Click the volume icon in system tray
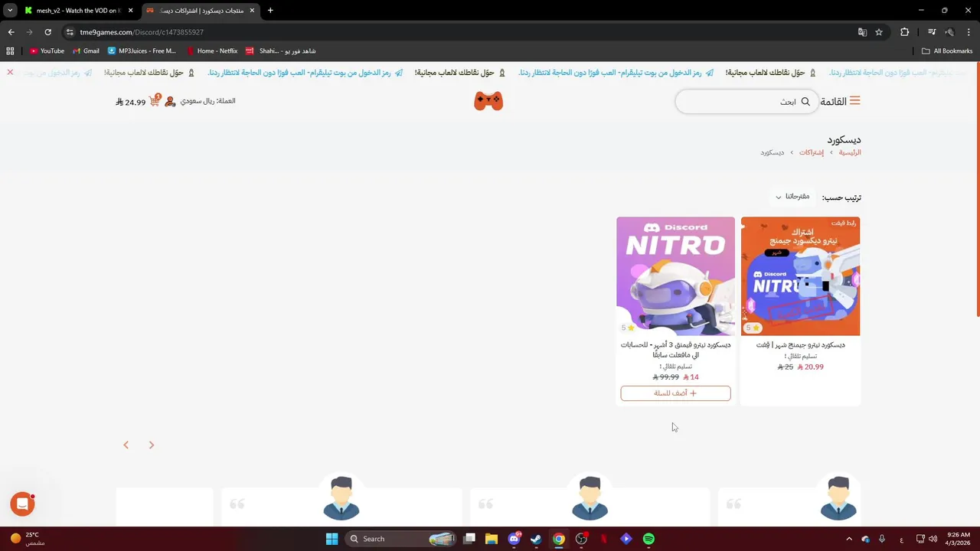Viewport: 980px width, 551px height. [x=933, y=539]
